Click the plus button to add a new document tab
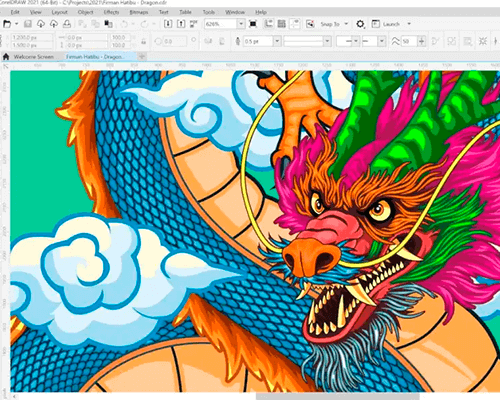The image size is (500, 400). 142,57
